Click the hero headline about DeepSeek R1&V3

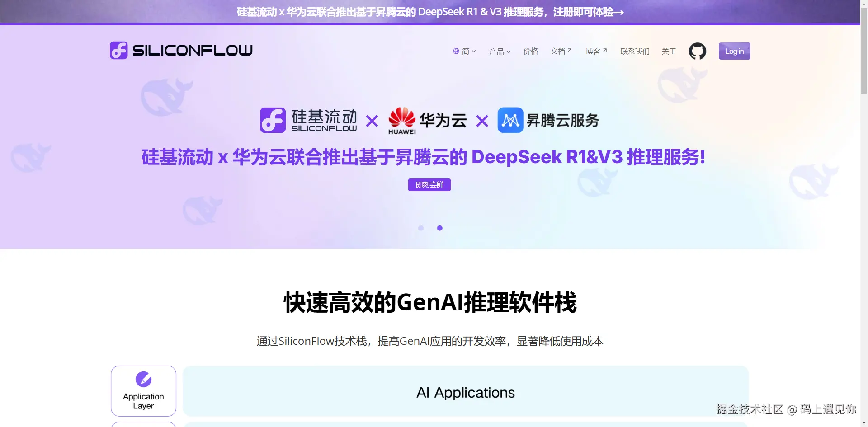click(x=423, y=157)
